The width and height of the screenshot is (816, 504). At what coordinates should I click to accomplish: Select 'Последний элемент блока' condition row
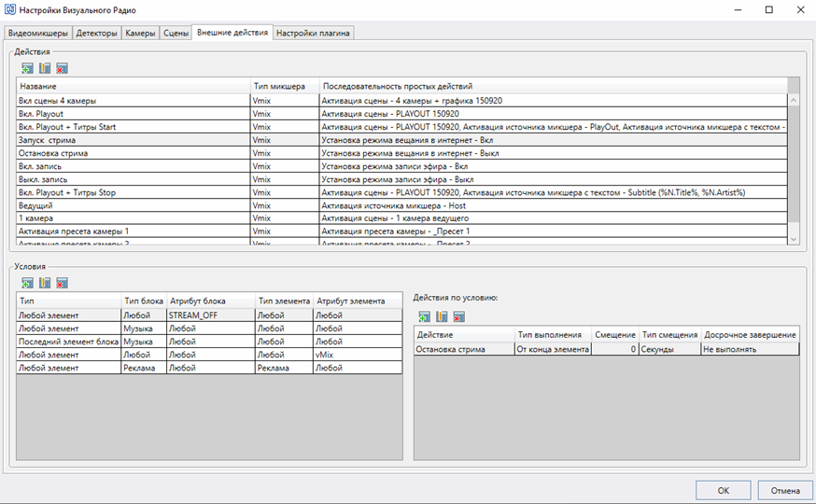click(209, 342)
